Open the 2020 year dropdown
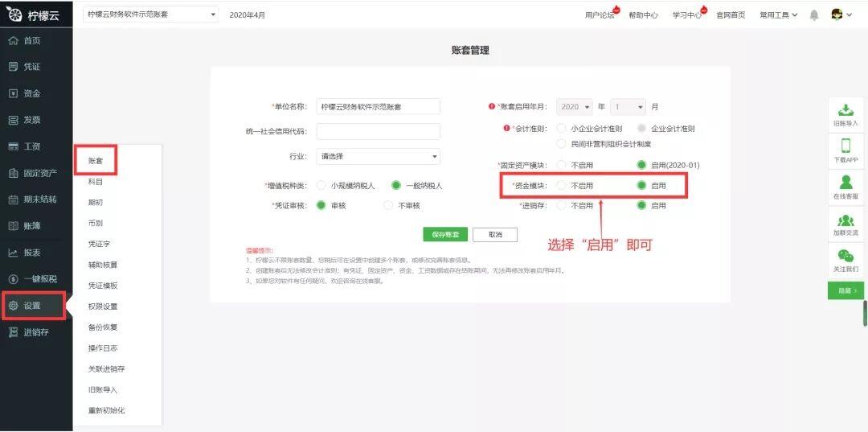 (x=574, y=106)
